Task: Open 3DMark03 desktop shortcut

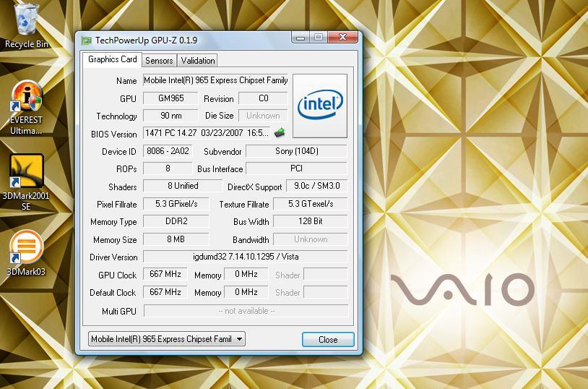Action: click(x=26, y=252)
